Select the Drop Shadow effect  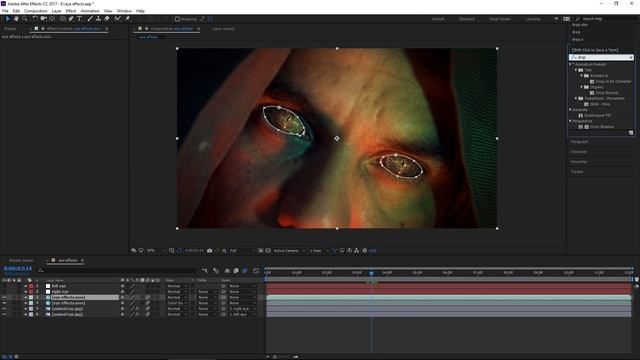pyautogui.click(x=602, y=127)
